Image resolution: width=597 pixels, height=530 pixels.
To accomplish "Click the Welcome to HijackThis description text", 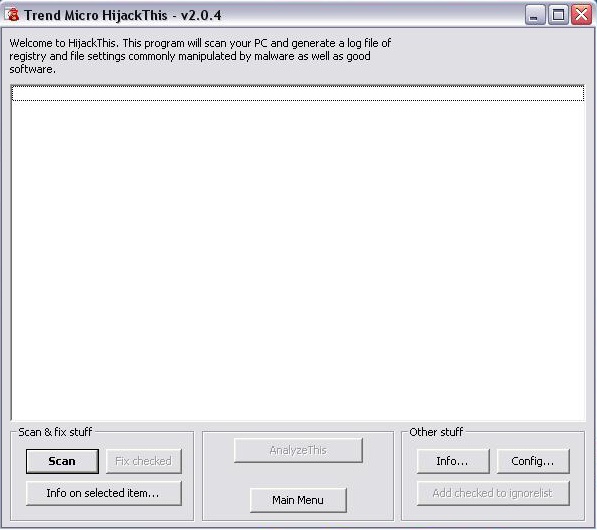I will (x=200, y=56).
